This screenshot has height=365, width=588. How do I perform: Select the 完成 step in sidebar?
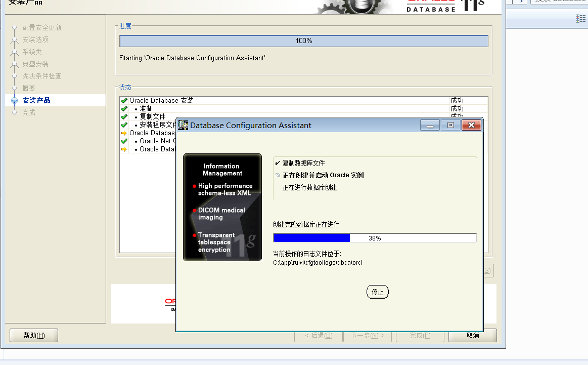(x=28, y=112)
